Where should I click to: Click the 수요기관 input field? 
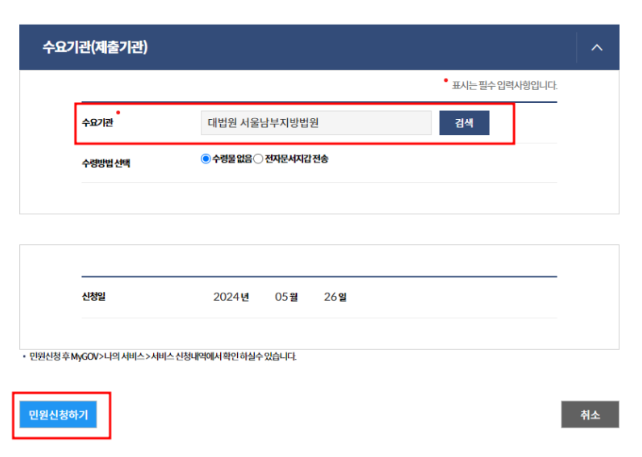click(x=316, y=123)
